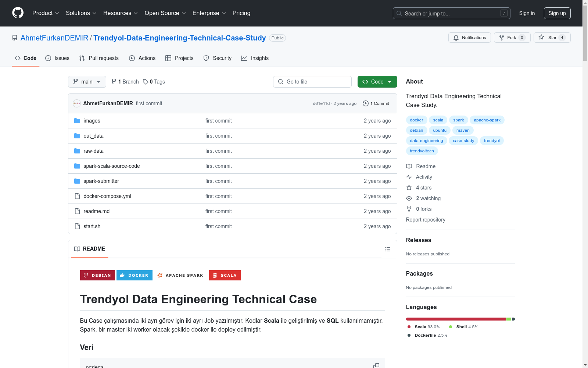
Task: Open the Pricing link
Action: 241,13
